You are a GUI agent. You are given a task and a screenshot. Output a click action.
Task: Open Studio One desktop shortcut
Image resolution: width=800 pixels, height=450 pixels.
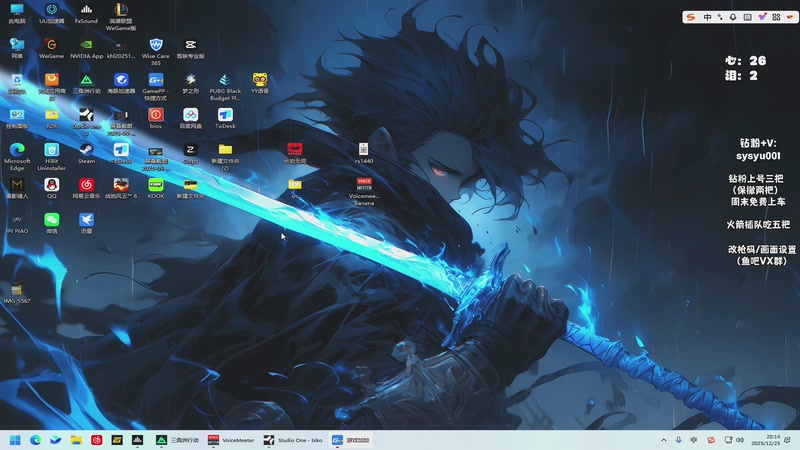tap(86, 122)
